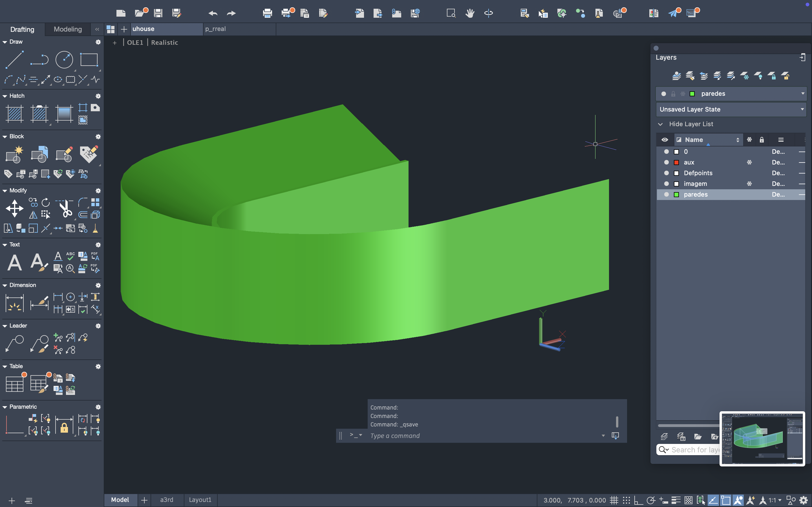
Task: Select the Rectangle draw tool
Action: (89, 60)
